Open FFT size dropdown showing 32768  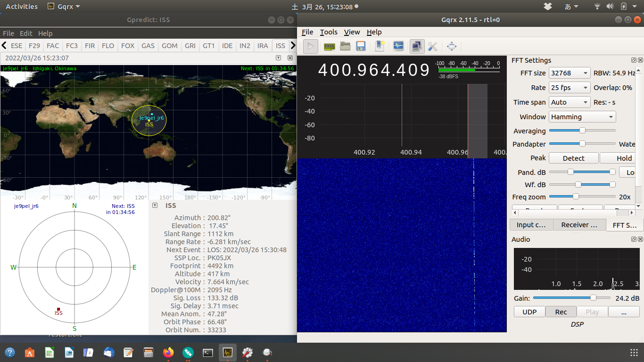[x=570, y=73]
